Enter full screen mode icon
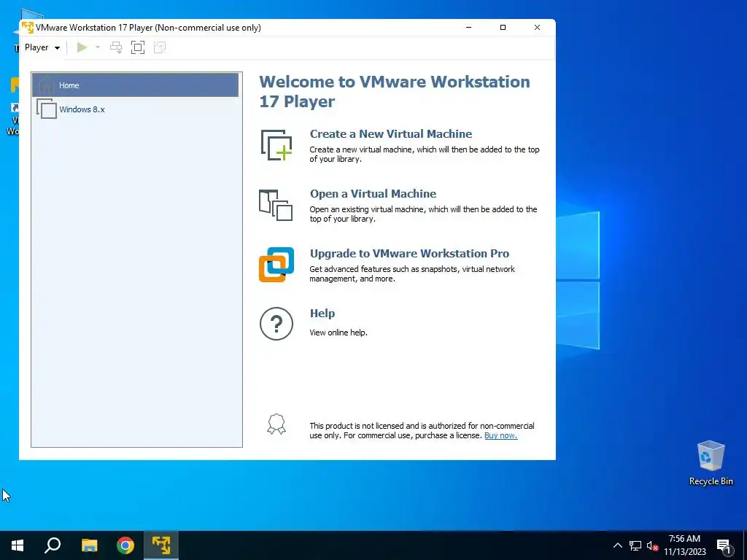This screenshot has width=747, height=560. tap(138, 47)
